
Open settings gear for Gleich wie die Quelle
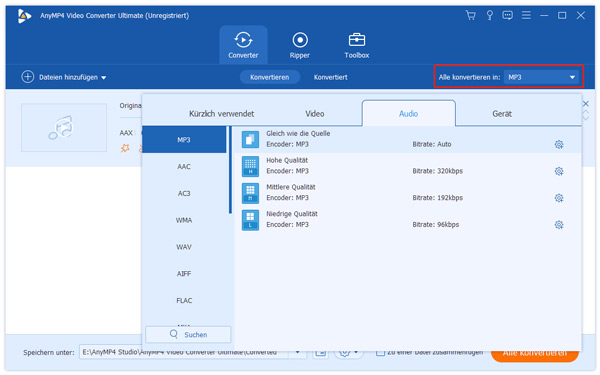point(559,144)
